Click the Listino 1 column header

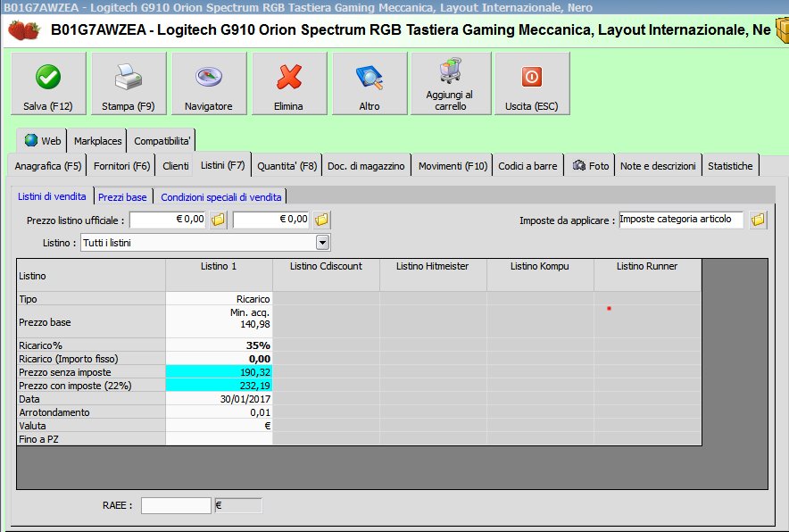[x=219, y=275]
